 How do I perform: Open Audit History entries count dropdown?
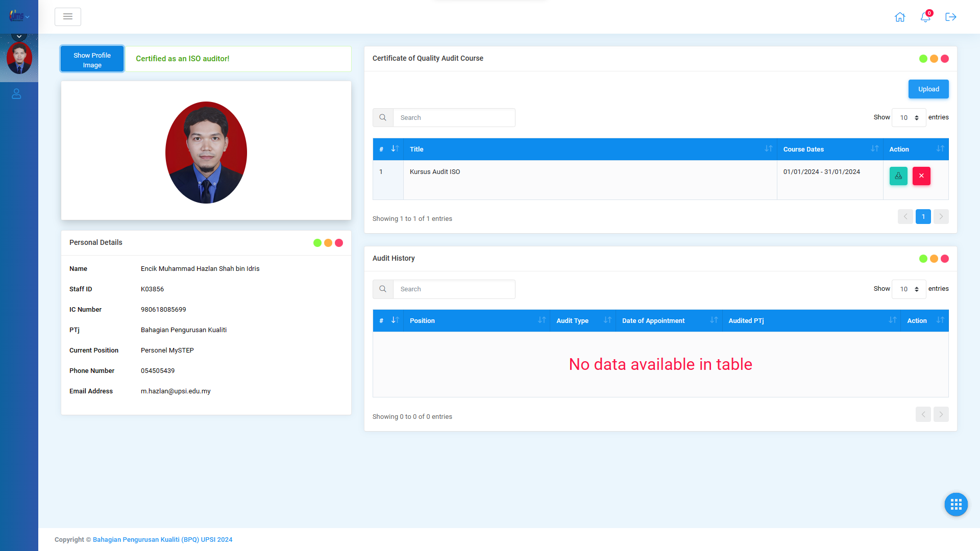point(909,289)
